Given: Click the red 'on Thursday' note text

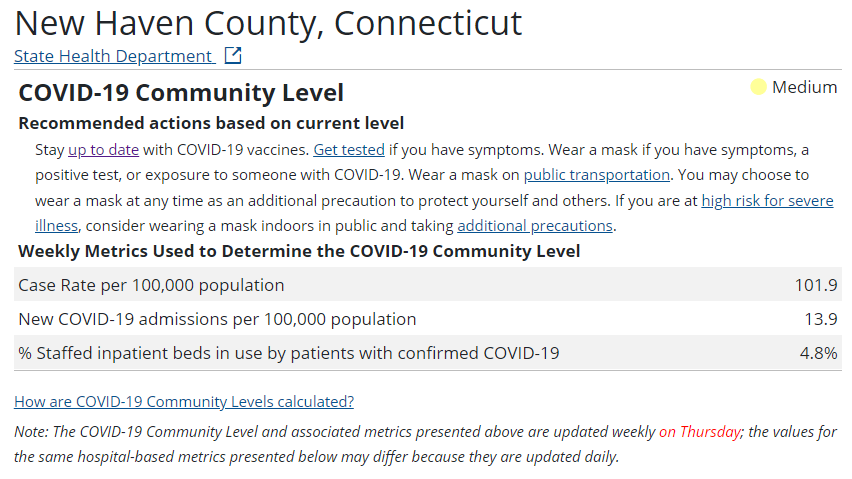Looking at the screenshot, I should tap(700, 432).
